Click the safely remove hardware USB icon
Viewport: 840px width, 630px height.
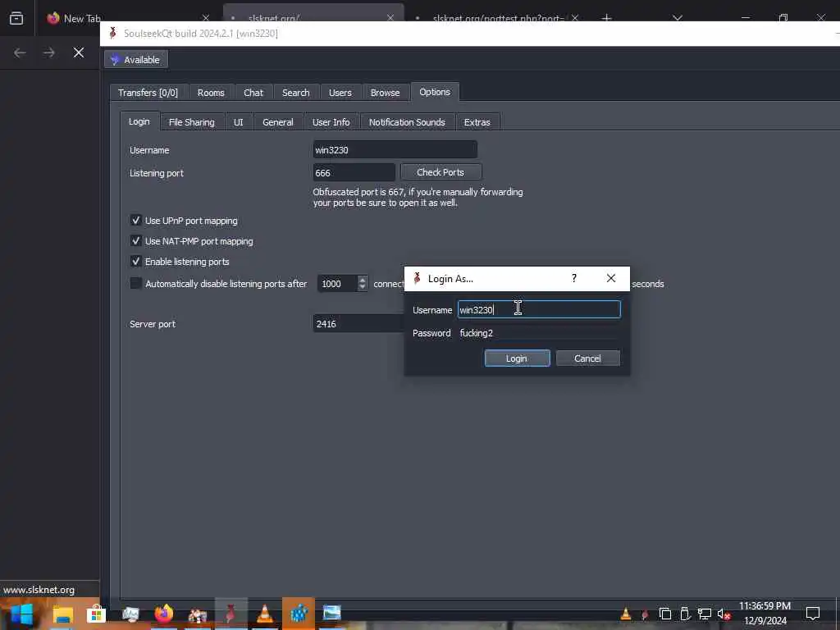(685, 614)
